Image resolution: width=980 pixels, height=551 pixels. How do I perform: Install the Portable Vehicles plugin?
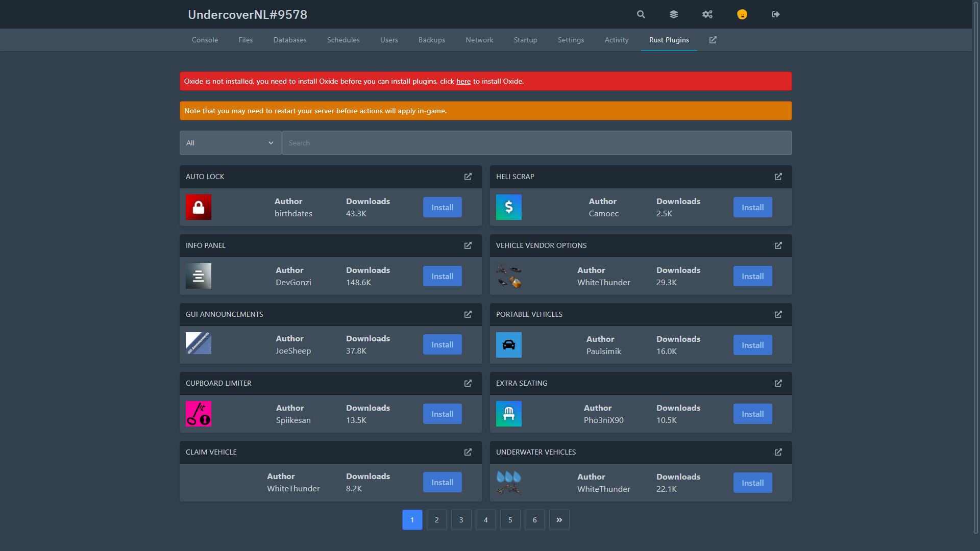753,345
